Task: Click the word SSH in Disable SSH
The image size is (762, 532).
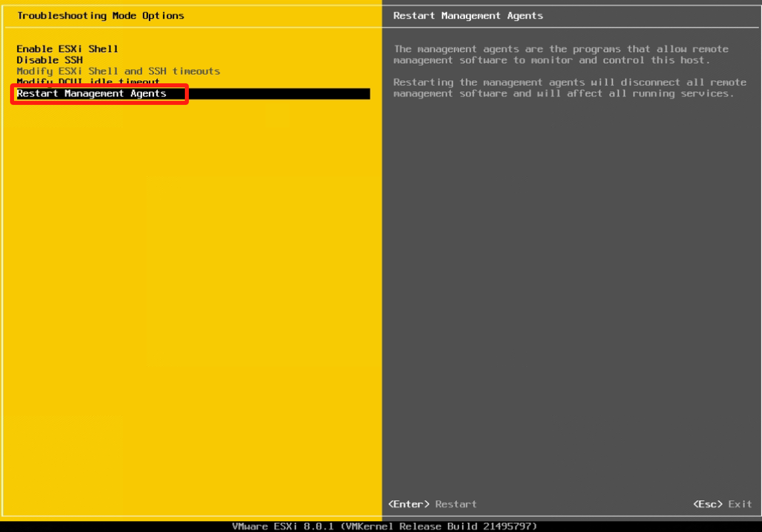Action: click(x=73, y=60)
